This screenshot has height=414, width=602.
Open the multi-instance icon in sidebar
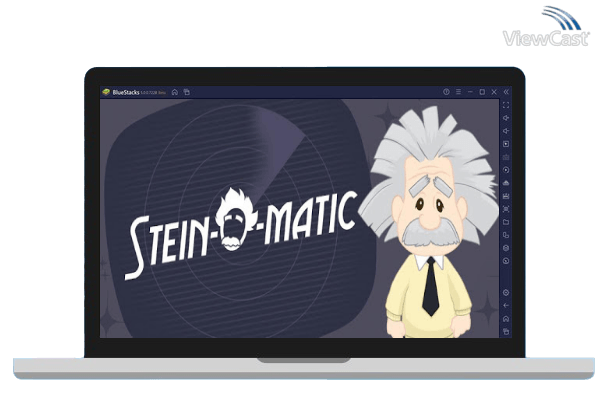click(506, 235)
